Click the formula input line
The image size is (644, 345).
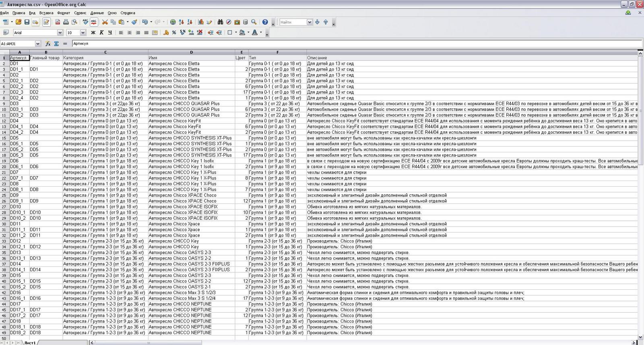(x=357, y=44)
